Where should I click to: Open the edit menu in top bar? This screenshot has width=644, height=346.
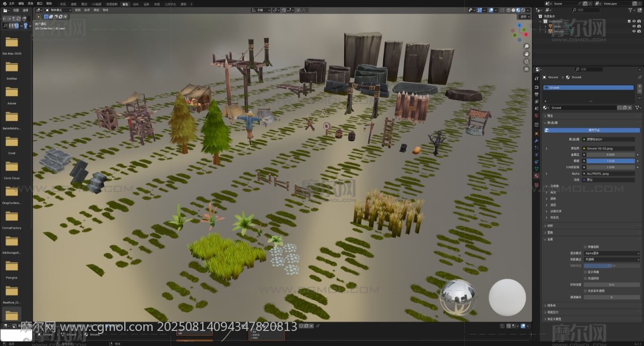click(21, 4)
